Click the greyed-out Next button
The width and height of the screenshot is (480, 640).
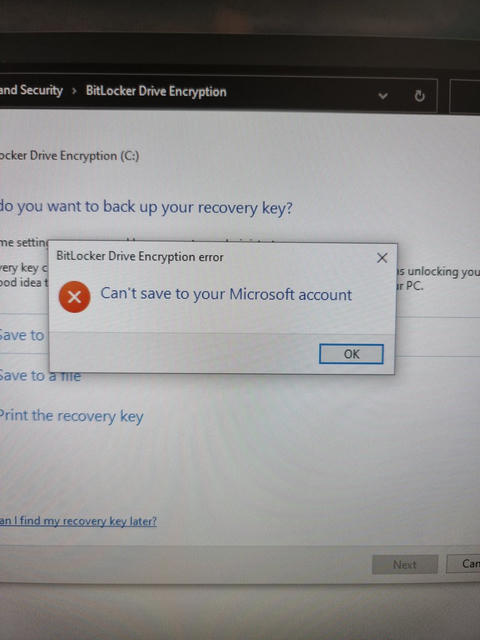coord(405,564)
